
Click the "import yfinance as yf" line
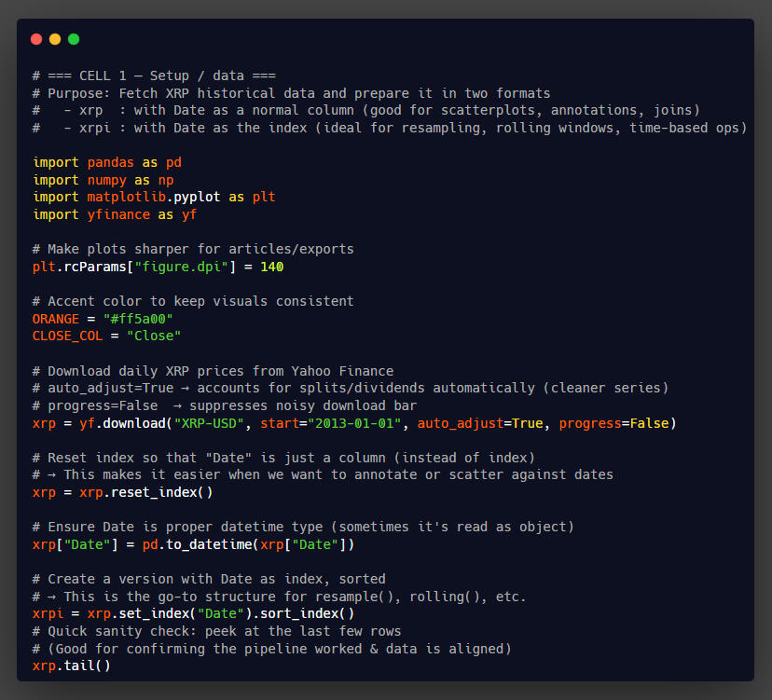[x=114, y=214]
